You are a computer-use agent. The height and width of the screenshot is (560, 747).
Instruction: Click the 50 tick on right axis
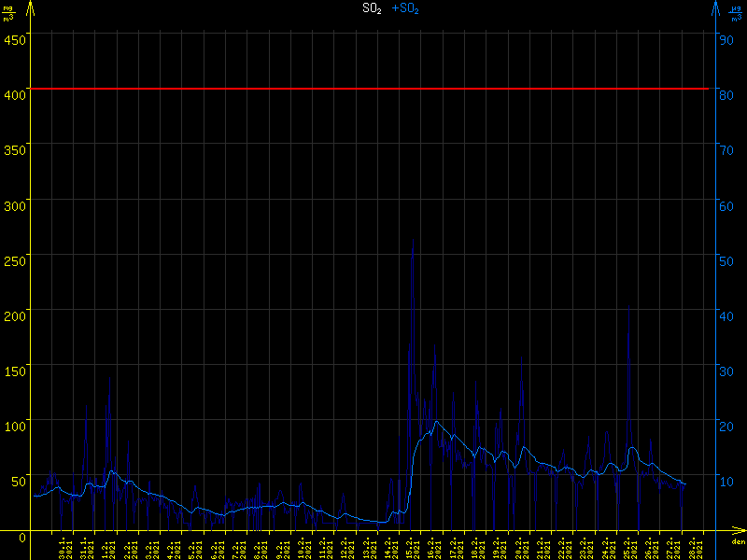pyautogui.click(x=725, y=260)
